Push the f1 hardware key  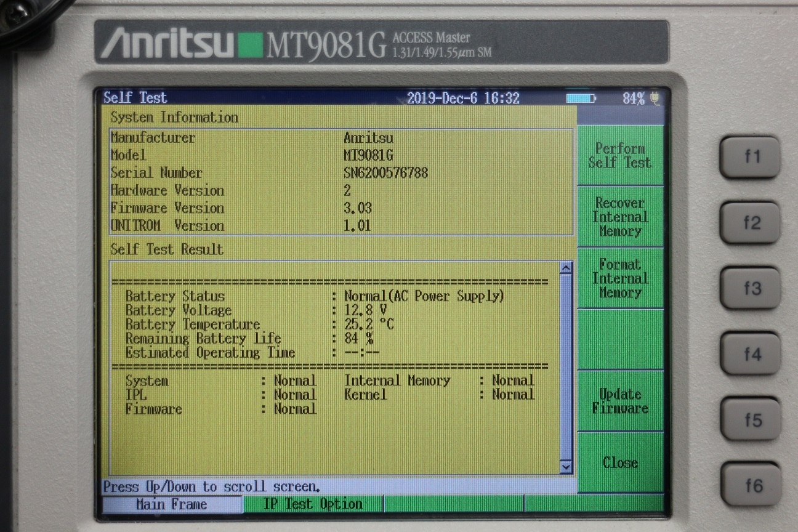pyautogui.click(x=750, y=157)
